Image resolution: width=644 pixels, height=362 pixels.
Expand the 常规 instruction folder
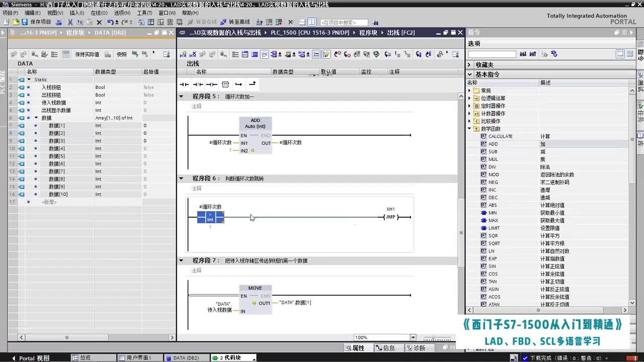click(470, 90)
